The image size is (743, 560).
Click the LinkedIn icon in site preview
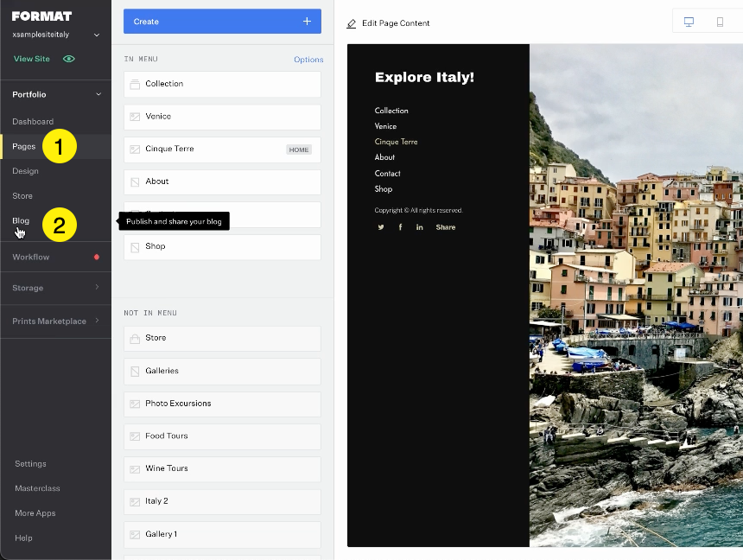[x=419, y=227]
